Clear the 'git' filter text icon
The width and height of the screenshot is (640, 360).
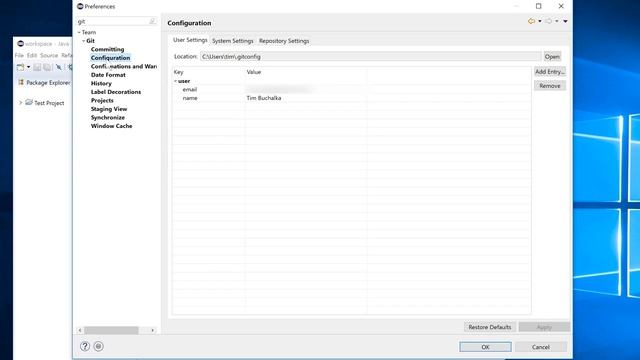tap(152, 21)
